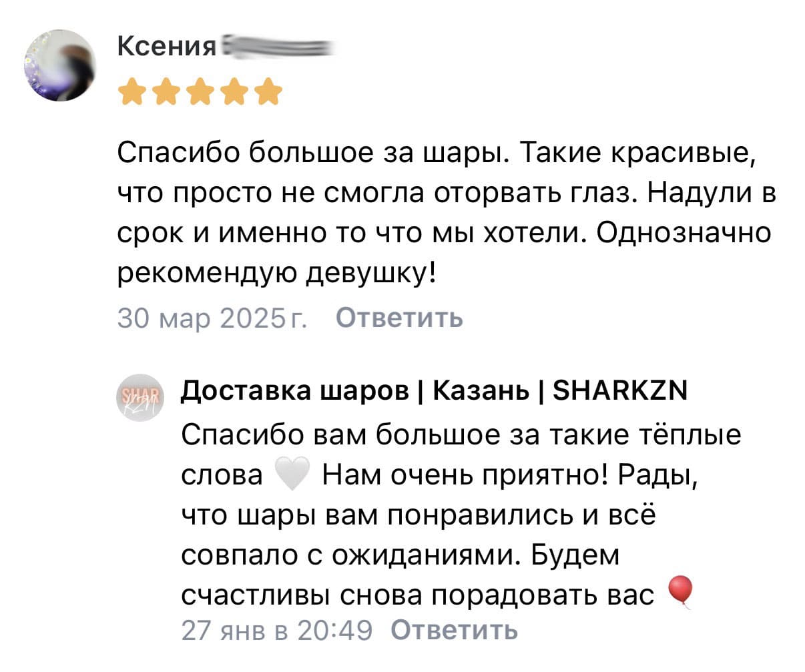Viewport: 805px width, 672px height.
Task: Click the white heart emoji in the reply
Action: (292, 474)
